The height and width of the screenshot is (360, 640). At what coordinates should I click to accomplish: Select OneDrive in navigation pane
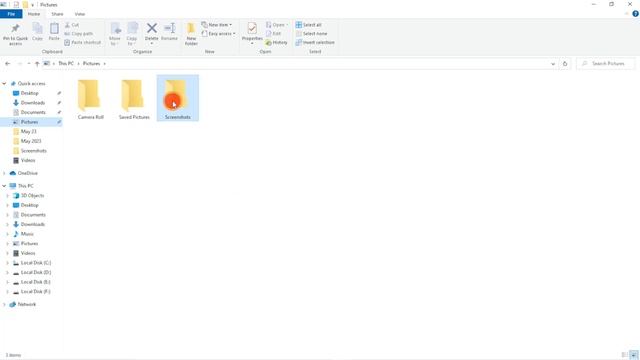point(28,173)
